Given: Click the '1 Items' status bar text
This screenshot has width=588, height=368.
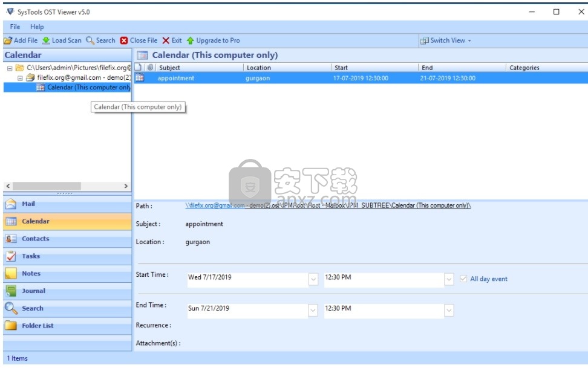Looking at the screenshot, I should click(x=18, y=358).
